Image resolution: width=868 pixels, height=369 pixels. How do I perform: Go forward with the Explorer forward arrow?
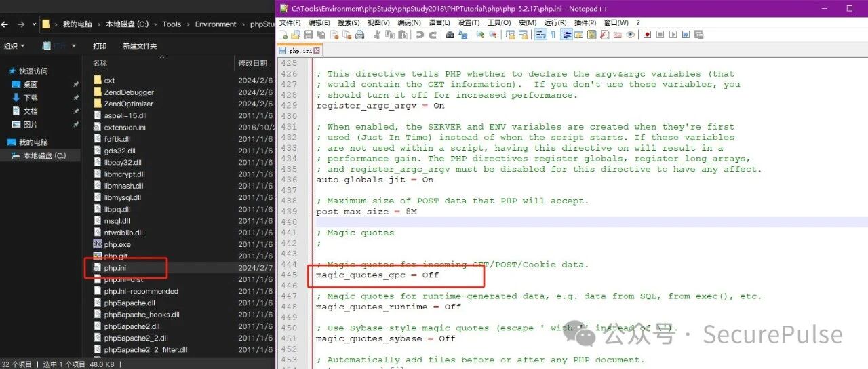click(20, 24)
